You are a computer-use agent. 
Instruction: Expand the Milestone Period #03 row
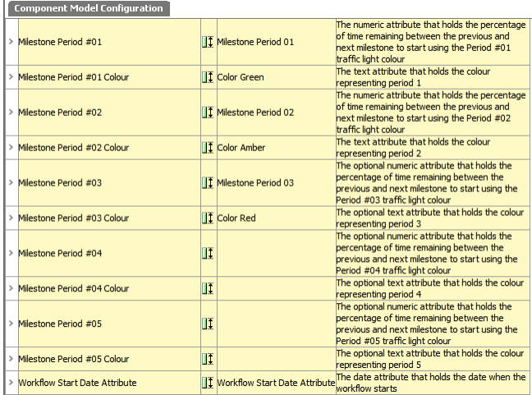tap(11, 182)
